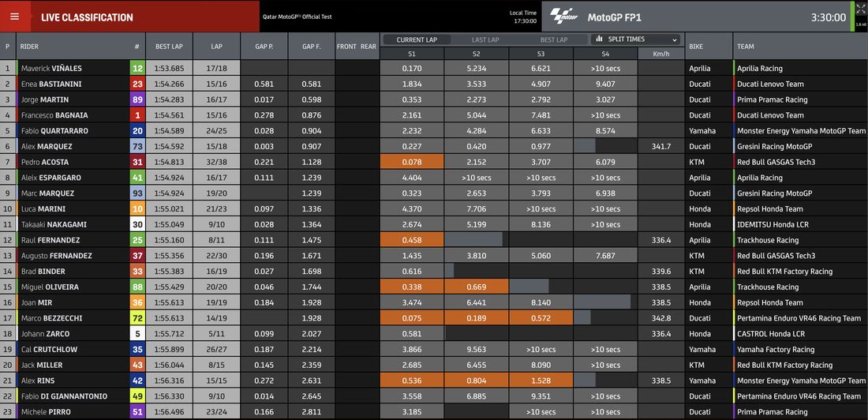Select Enea Bastianini rider name
Viewport: 868px width, 420px height.
click(51, 84)
